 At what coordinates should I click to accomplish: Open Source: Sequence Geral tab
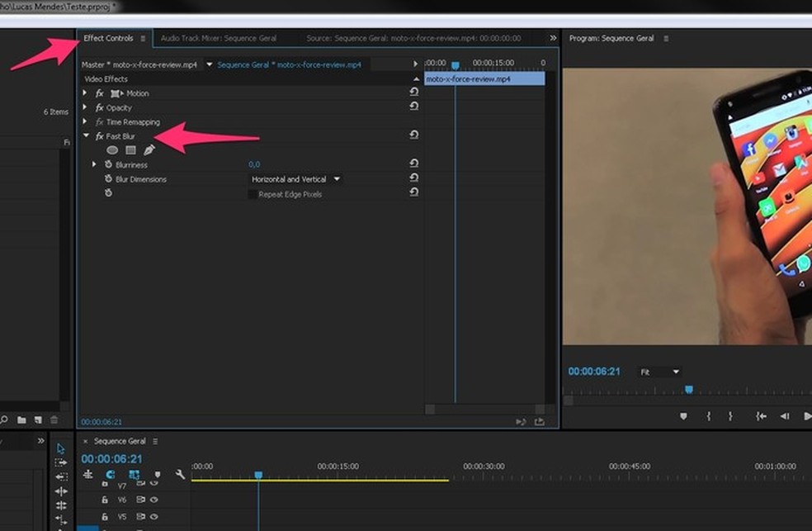coord(413,38)
